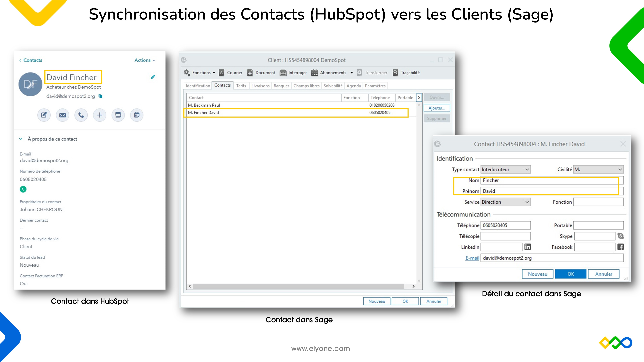Viewport: 644px width, 362px height.
Task: Switch to the Identification tab
Action: pos(197,86)
